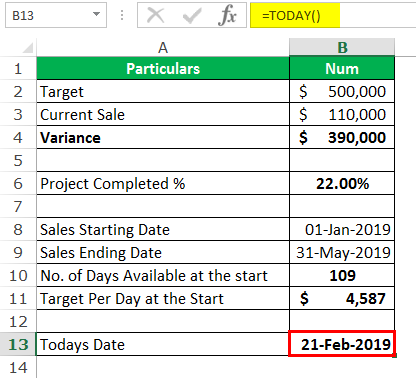Select empty cell A5
The height and width of the screenshot is (378, 416).
pos(163,160)
